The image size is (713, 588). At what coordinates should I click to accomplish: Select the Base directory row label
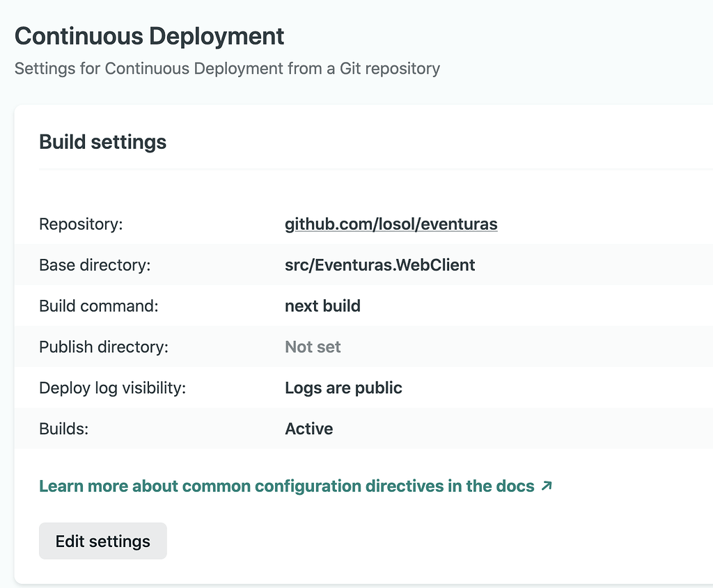95,265
